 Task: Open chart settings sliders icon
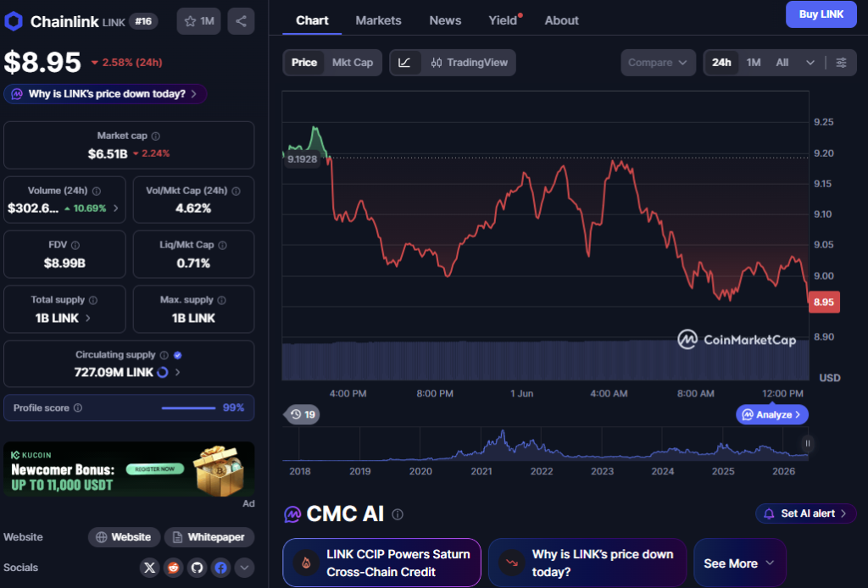pos(841,63)
